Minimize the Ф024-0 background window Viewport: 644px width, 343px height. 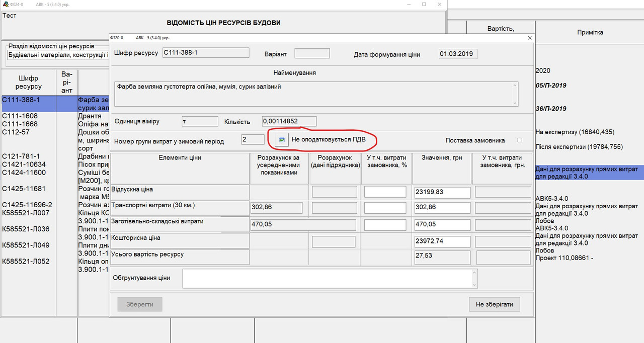[409, 4]
